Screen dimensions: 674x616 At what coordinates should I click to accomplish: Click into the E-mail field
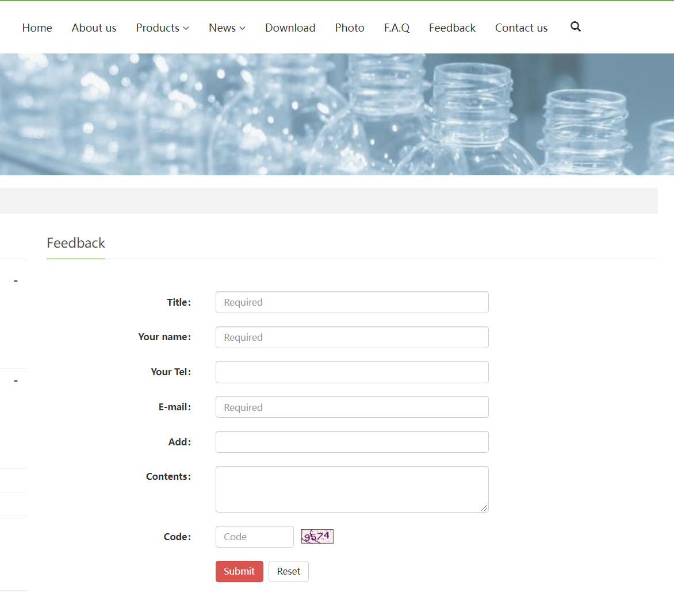(352, 407)
